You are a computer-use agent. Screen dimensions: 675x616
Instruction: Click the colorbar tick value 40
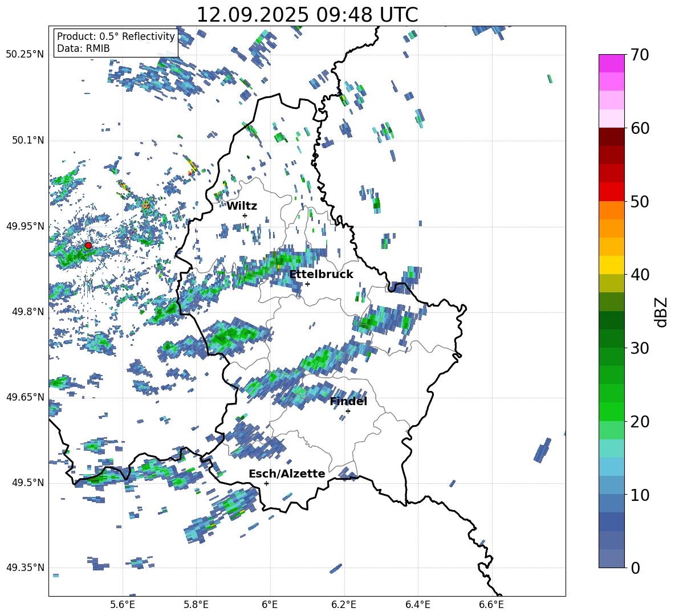[640, 275]
